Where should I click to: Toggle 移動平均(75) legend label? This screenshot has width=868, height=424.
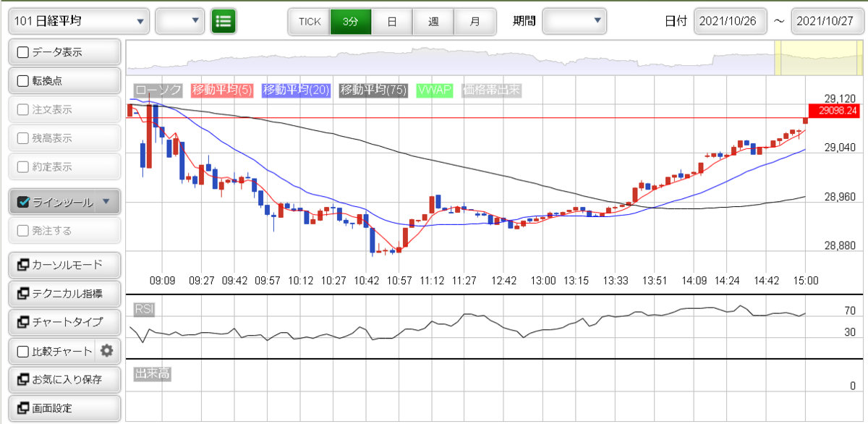click(374, 90)
